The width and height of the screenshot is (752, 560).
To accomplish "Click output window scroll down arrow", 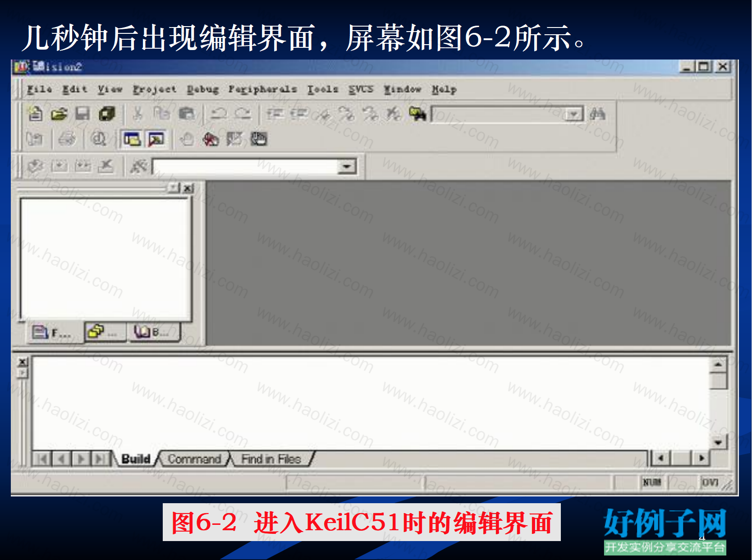I will tap(718, 442).
